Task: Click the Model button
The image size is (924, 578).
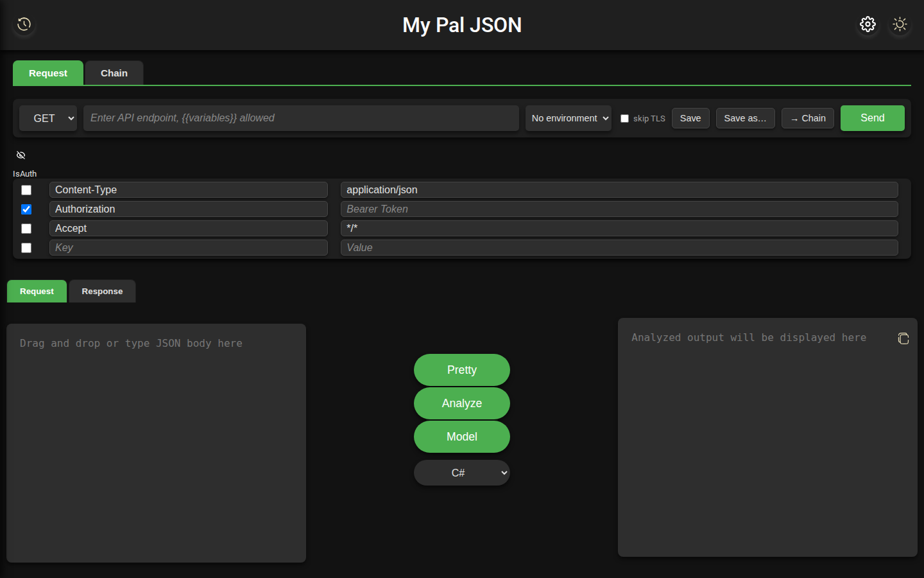Action: [462, 437]
